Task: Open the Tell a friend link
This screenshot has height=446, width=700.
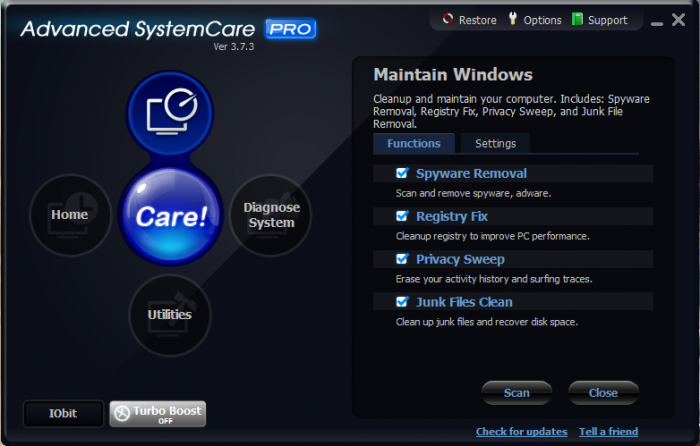Action: click(608, 432)
